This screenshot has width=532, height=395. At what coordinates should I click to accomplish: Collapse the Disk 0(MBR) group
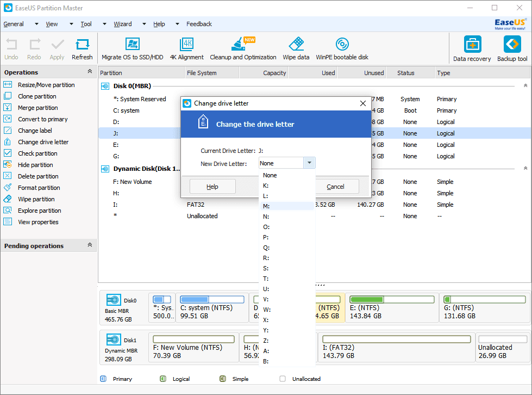click(x=525, y=85)
